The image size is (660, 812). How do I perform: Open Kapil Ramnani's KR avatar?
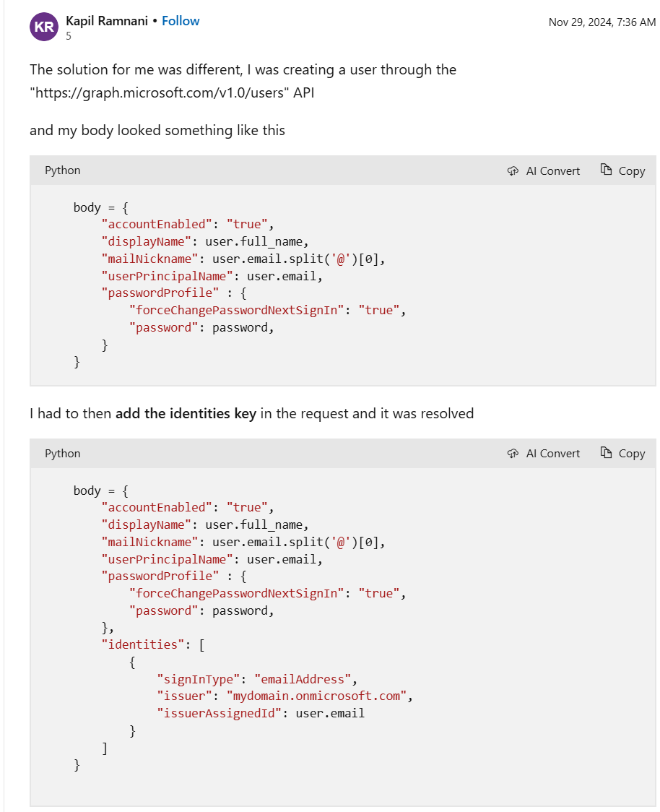coord(43,27)
